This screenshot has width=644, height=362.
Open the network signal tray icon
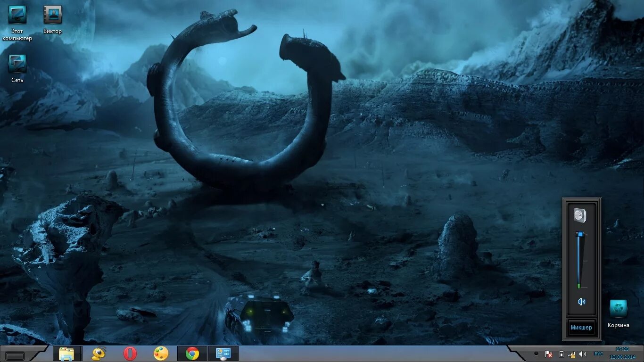[571, 354]
